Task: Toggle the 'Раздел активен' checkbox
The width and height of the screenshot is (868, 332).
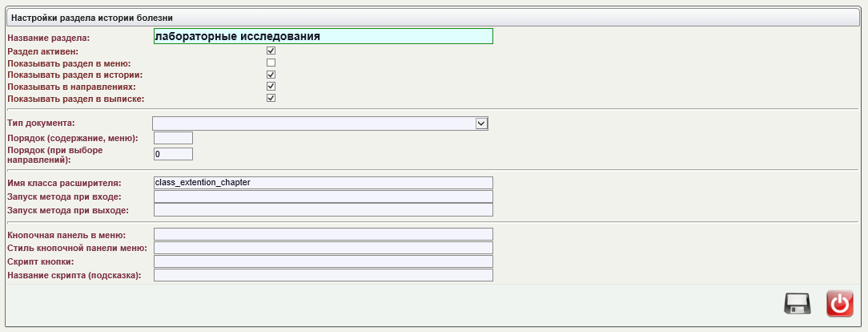Action: point(271,51)
